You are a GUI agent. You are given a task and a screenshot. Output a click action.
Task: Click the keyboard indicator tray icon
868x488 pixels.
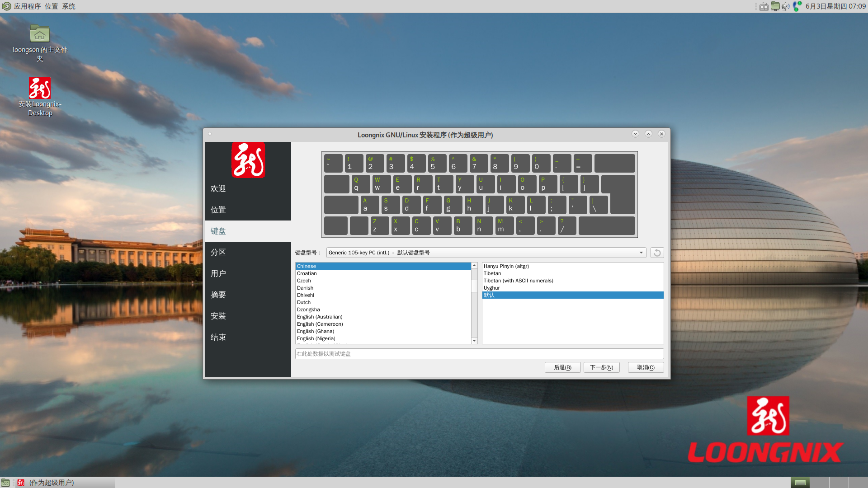point(764,6)
